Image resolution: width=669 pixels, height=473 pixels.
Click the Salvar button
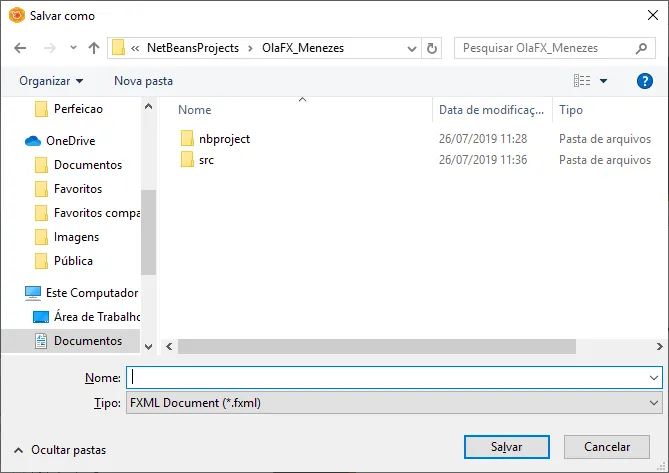coord(506,447)
